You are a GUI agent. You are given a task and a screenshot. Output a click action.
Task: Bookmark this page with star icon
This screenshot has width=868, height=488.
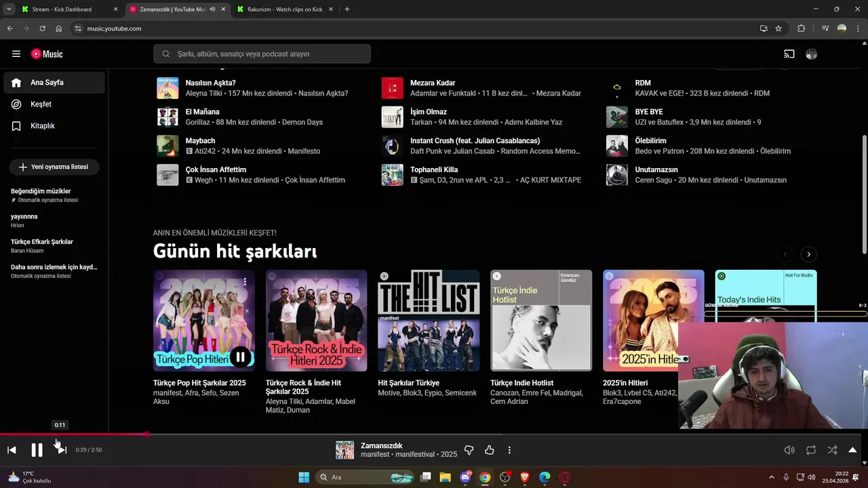[778, 28]
